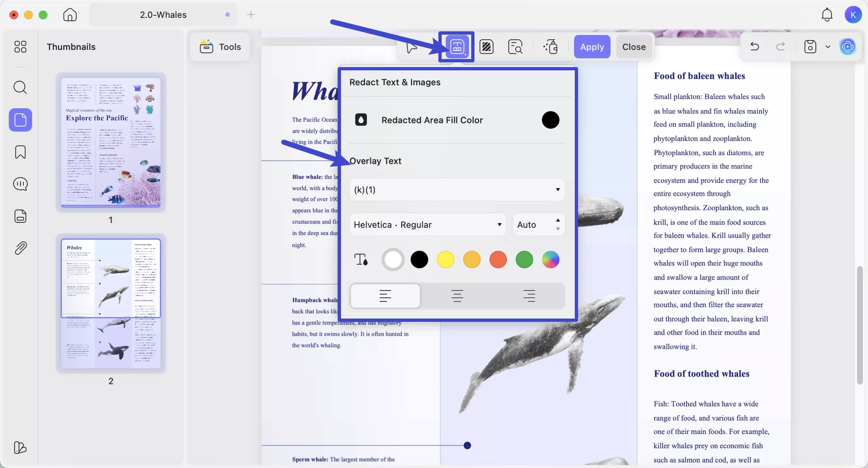Open the bookmarks panel in sidebar
Image resolution: width=868 pixels, height=468 pixels.
[20, 152]
